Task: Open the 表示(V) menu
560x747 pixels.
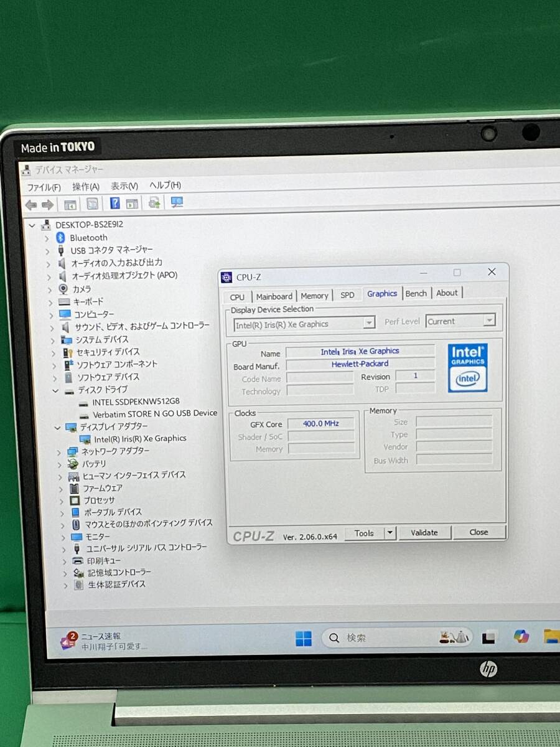Action: pos(124,186)
